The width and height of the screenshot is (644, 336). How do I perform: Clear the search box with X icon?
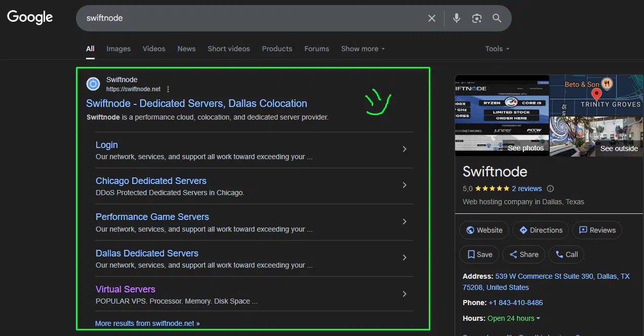432,18
